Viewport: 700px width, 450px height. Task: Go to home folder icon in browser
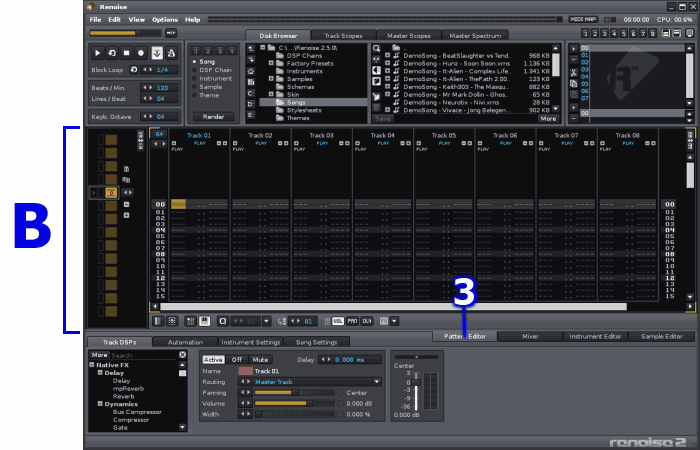(x=251, y=71)
